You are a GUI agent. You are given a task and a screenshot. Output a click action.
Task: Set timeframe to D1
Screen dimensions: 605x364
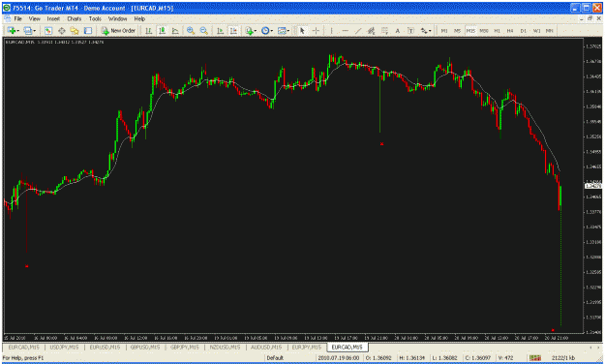tap(523, 30)
